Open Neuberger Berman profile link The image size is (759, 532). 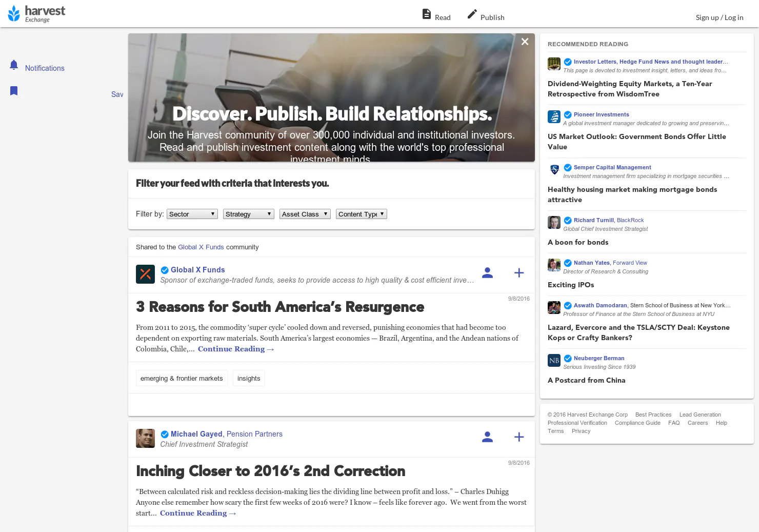tap(599, 358)
